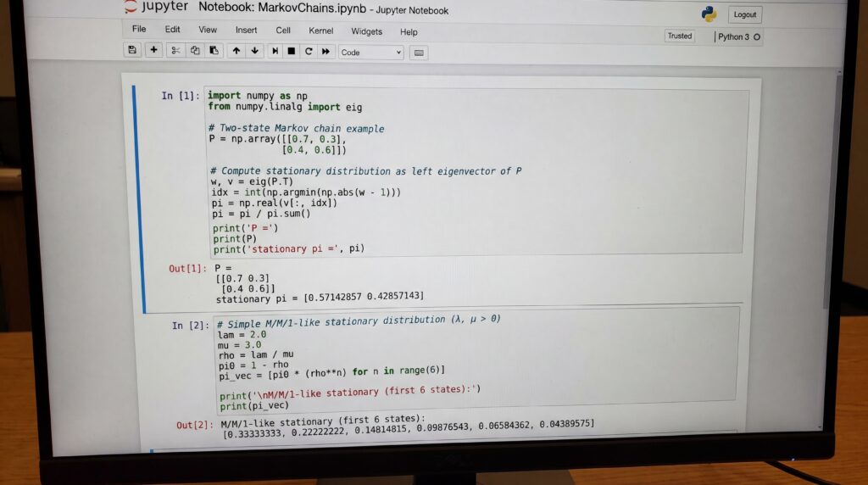Restart and run all fast-forward icon

(x=325, y=52)
